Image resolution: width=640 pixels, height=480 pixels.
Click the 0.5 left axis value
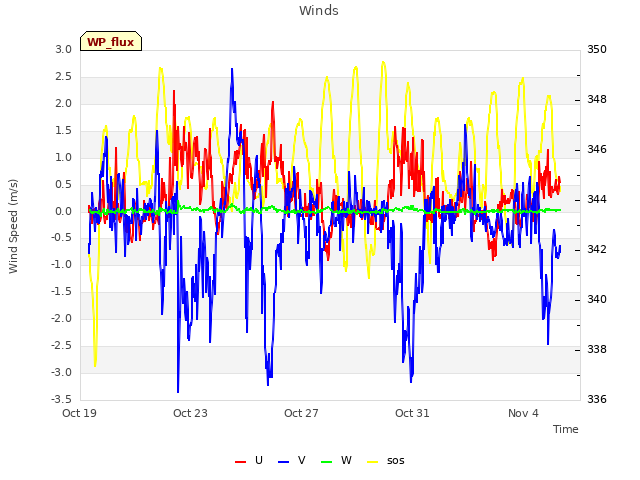(64, 184)
